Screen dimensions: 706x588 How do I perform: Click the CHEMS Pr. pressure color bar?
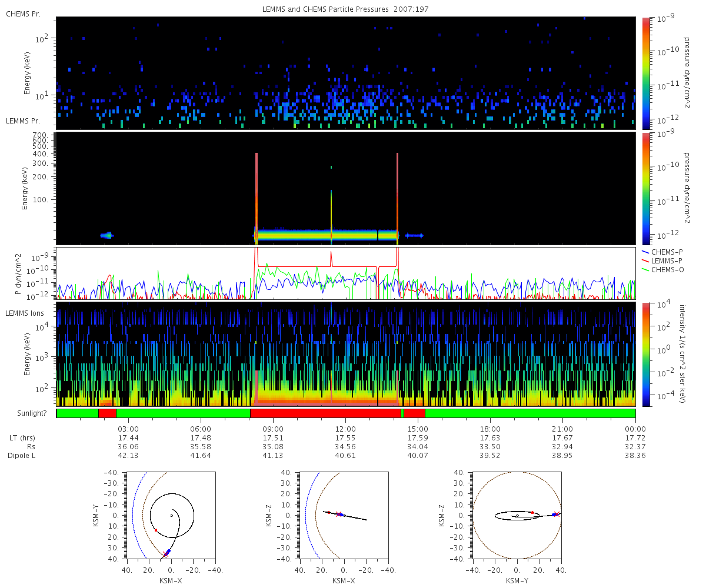click(x=646, y=72)
